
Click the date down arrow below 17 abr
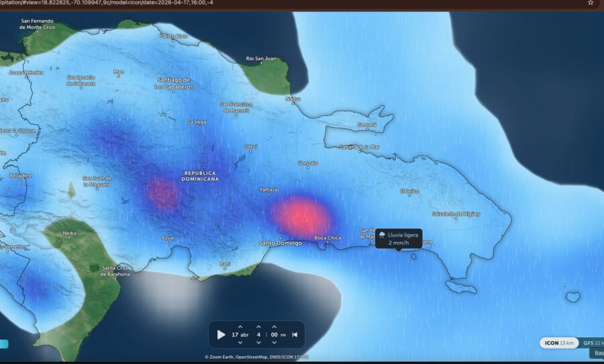coord(240,343)
